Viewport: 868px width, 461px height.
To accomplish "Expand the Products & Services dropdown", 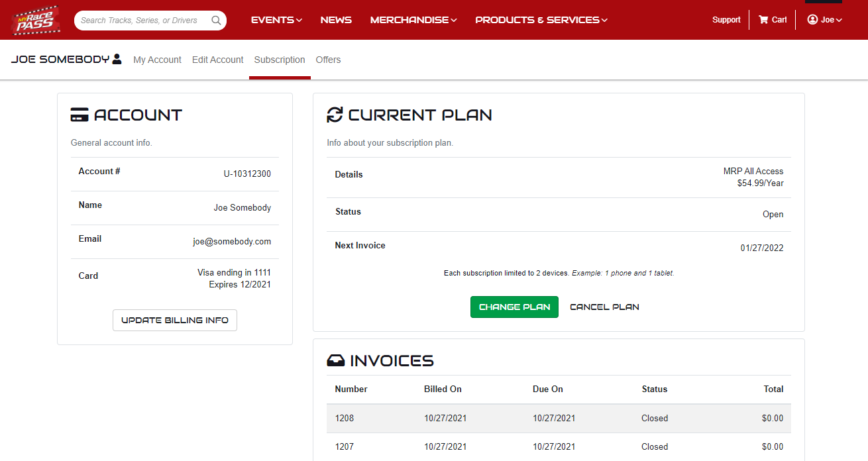I will point(541,20).
